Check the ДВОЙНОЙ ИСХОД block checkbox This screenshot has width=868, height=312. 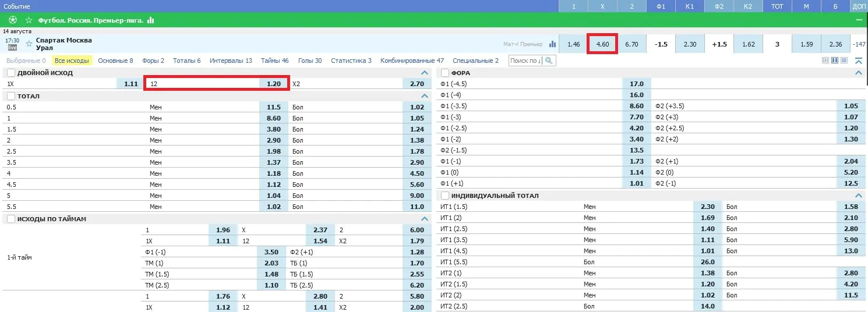[x=11, y=73]
